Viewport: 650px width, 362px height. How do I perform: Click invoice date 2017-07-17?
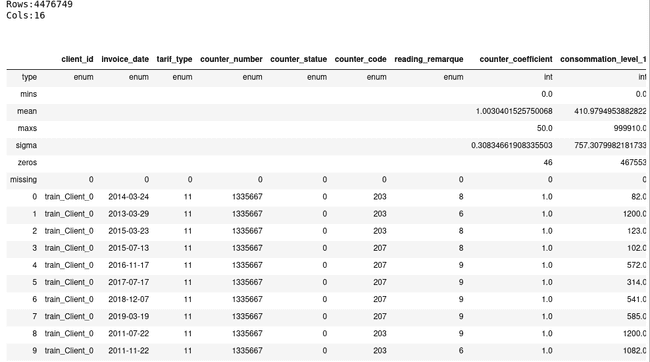129,282
